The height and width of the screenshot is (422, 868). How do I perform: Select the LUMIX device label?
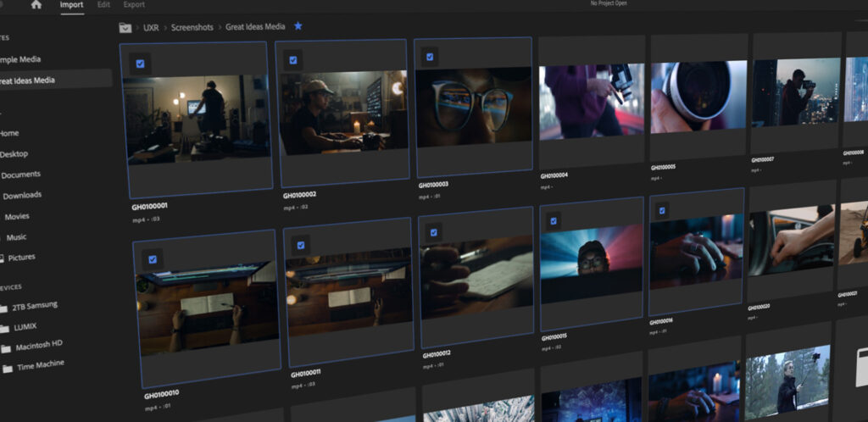click(x=26, y=326)
